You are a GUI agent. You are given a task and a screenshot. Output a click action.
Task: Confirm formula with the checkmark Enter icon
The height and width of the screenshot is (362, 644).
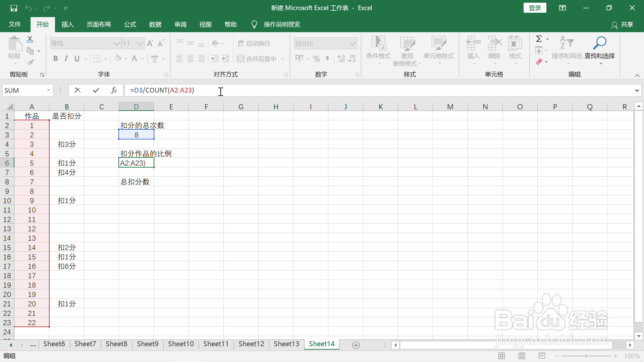96,90
